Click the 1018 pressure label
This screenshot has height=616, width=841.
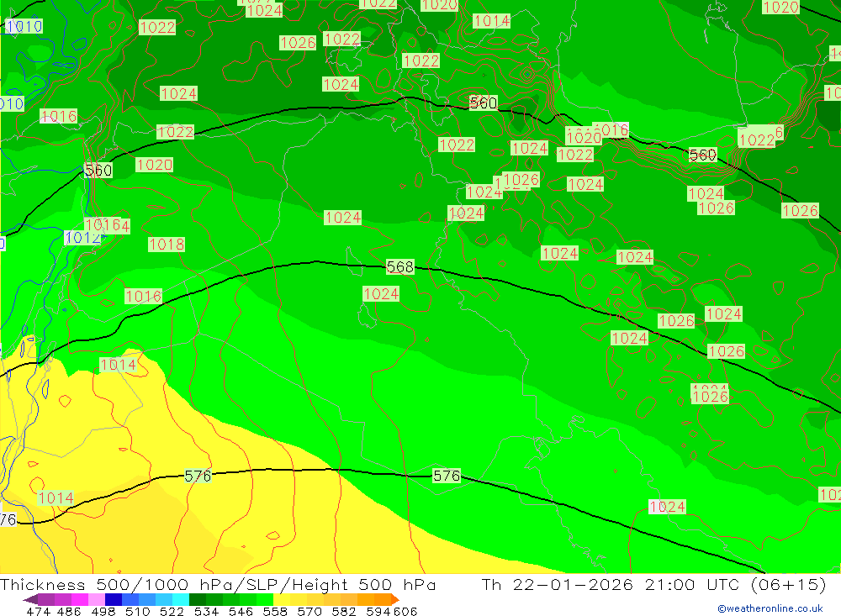coord(167,245)
